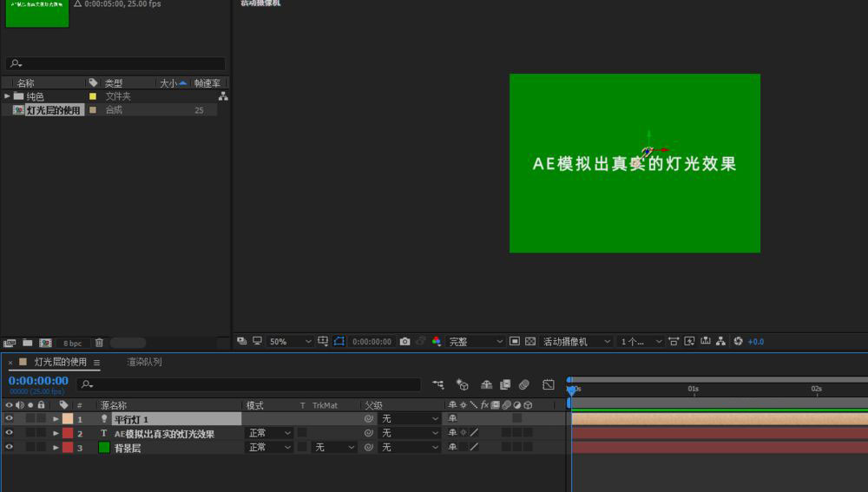The image size is (868, 492).
Task: Click the project panel search field
Action: point(115,63)
